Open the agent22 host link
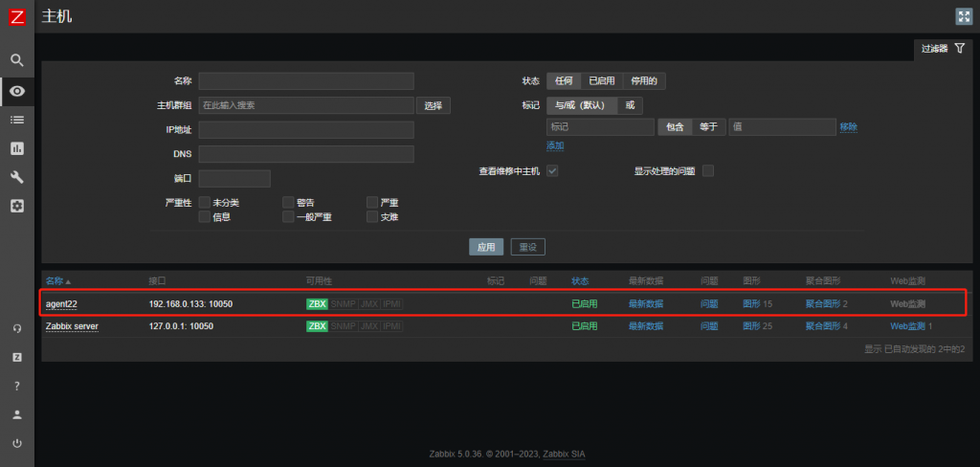Viewport: 980px width, 467px height. (x=61, y=304)
